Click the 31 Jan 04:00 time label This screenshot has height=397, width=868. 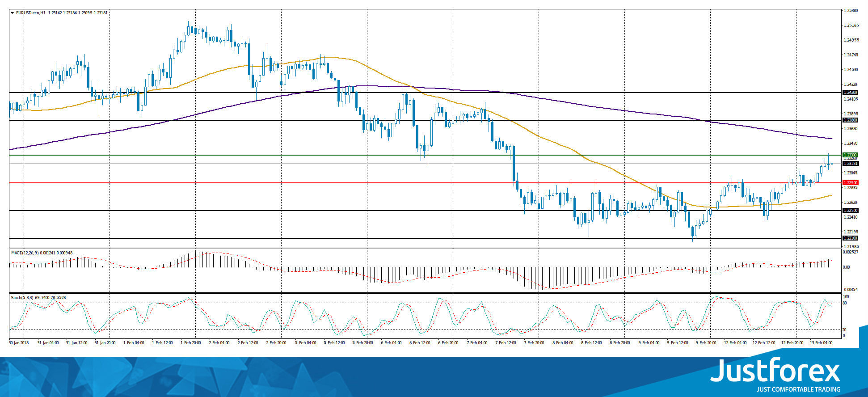pos(48,343)
